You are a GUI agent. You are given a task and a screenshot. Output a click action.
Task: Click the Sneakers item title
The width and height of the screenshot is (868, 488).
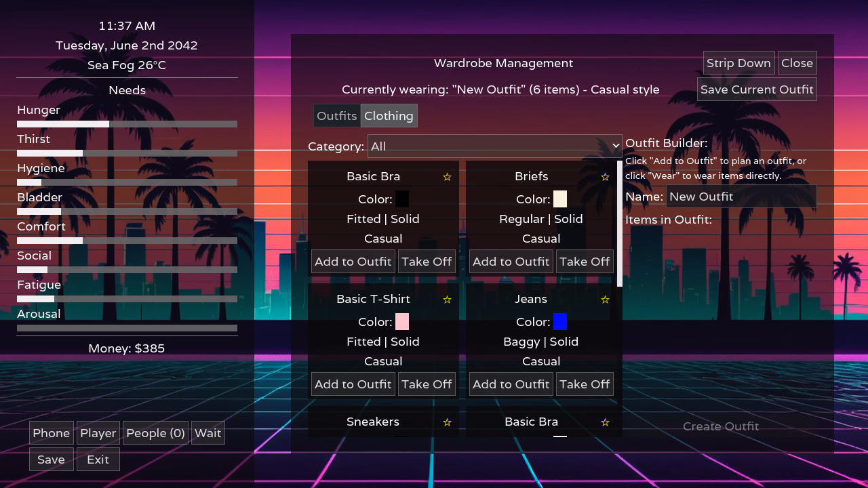[x=373, y=422]
